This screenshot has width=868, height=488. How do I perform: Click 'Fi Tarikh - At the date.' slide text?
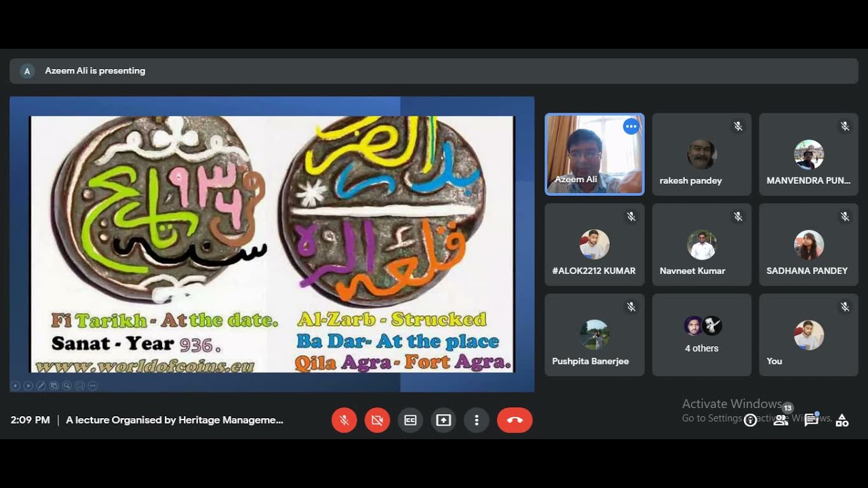(x=165, y=321)
